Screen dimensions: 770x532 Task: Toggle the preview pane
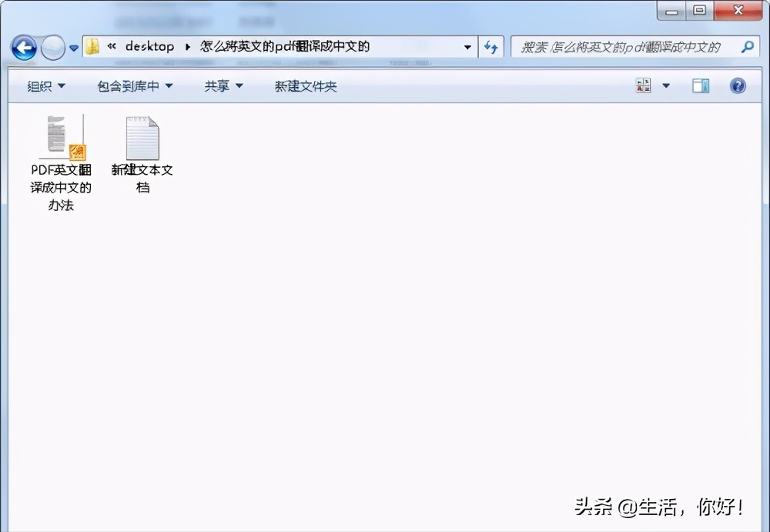point(701,86)
